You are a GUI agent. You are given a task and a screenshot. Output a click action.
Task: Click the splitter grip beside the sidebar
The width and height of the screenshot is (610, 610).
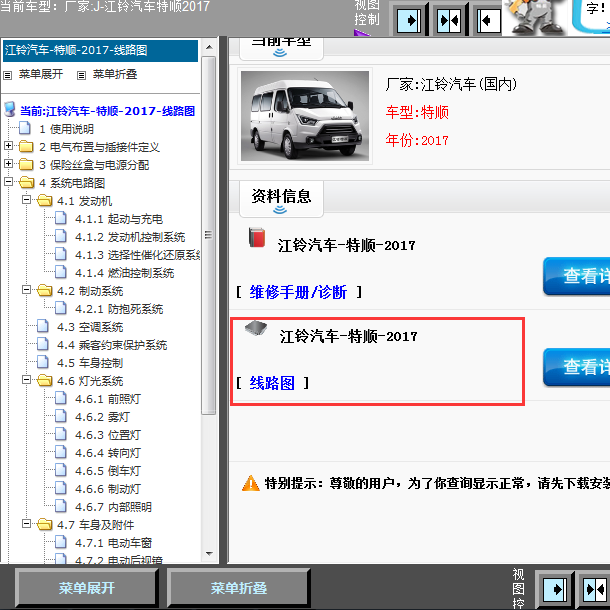(223, 300)
